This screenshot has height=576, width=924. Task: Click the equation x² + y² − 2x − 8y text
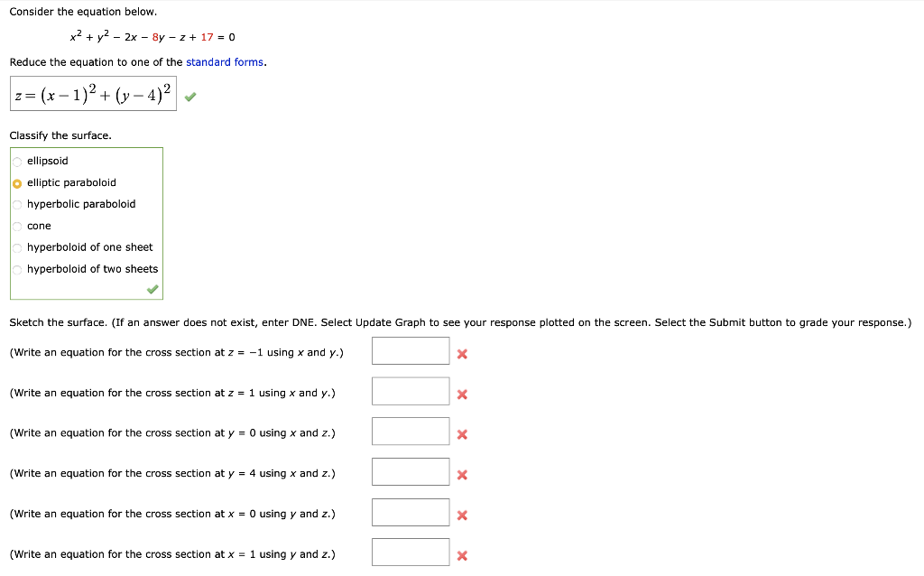152,36
